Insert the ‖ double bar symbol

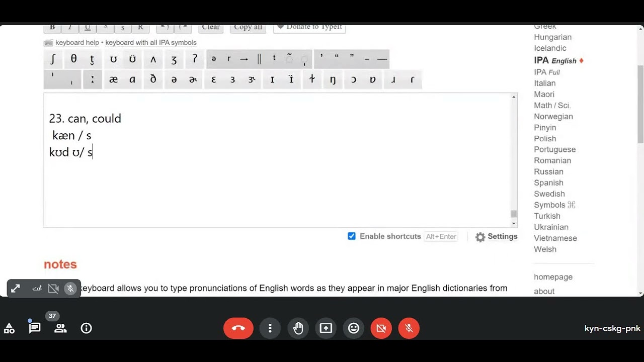(x=259, y=59)
